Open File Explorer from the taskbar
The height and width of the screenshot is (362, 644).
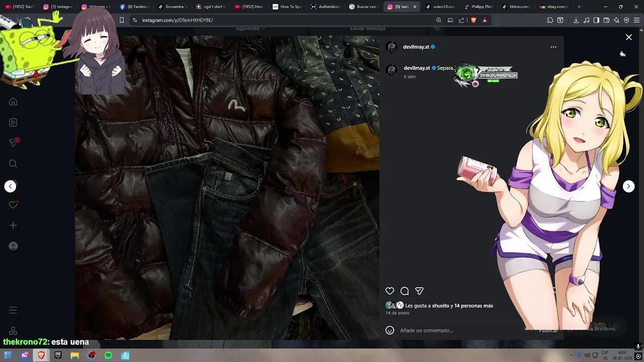pos(74,355)
